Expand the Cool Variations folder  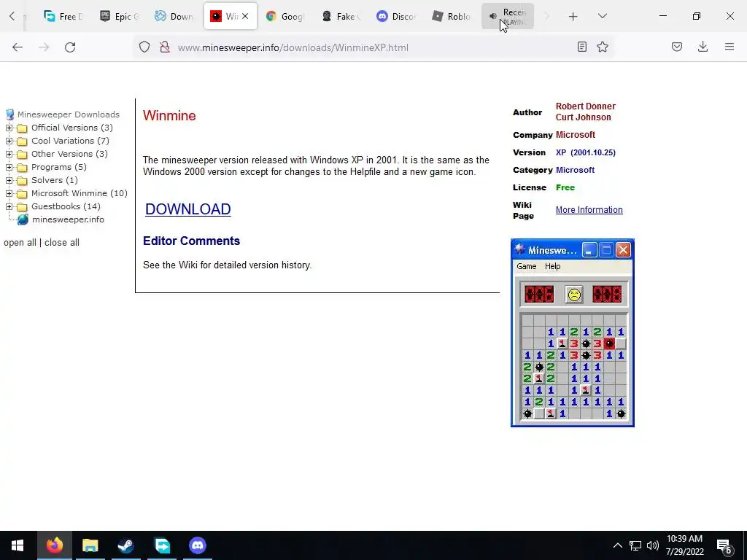click(9, 141)
